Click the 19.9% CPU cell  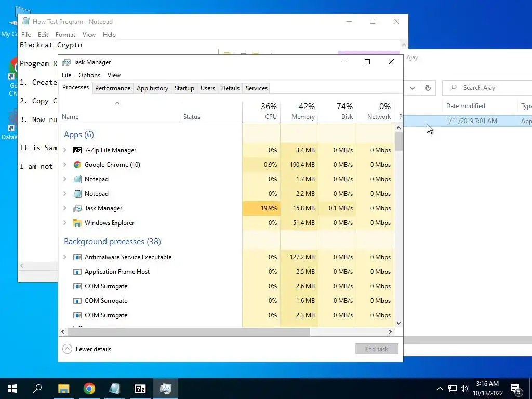pyautogui.click(x=261, y=208)
